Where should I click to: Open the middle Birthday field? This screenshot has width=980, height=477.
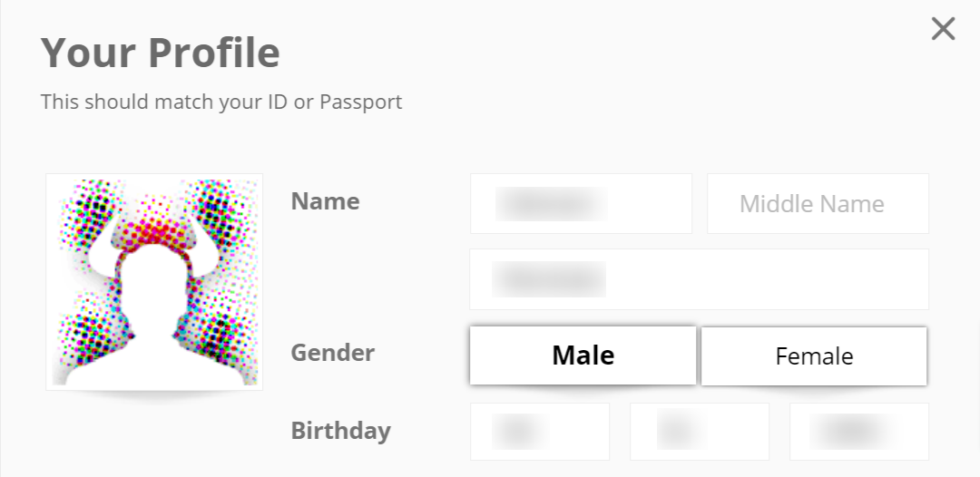(x=700, y=431)
